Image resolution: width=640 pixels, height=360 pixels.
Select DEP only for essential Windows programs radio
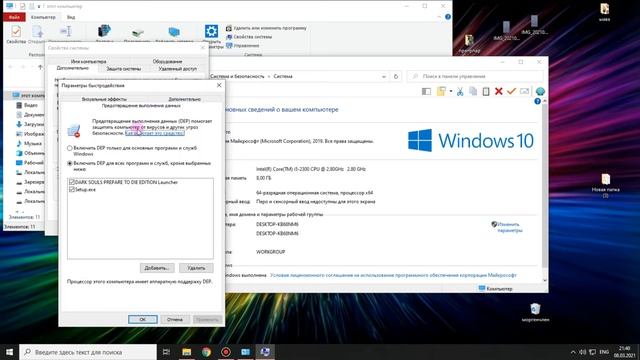[69, 148]
